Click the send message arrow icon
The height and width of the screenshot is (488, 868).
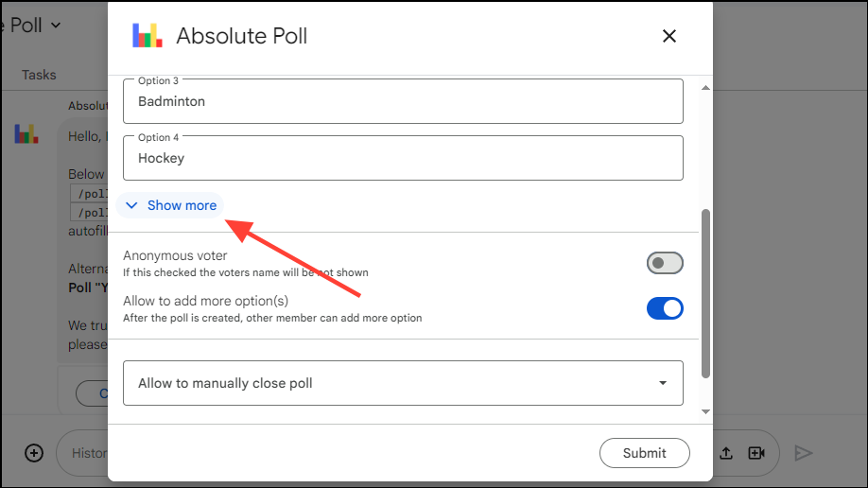click(804, 453)
